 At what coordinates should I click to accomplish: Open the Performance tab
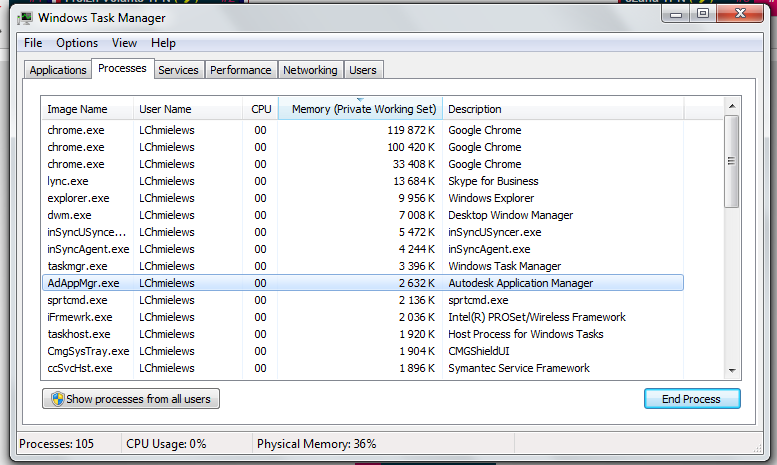coord(241,70)
